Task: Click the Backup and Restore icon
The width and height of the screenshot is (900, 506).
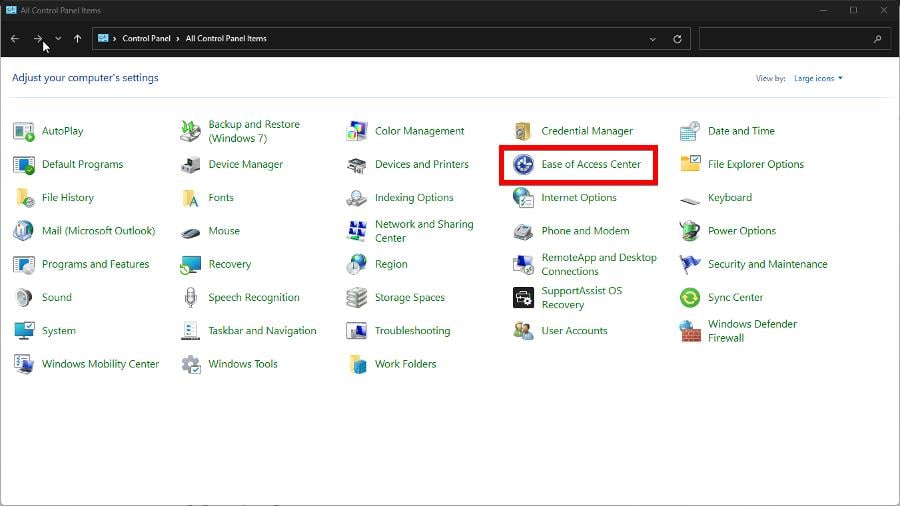Action: click(190, 131)
